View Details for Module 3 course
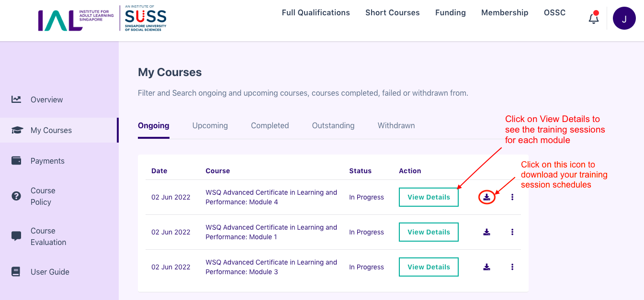Viewport: 644px width, 300px height. pyautogui.click(x=429, y=267)
